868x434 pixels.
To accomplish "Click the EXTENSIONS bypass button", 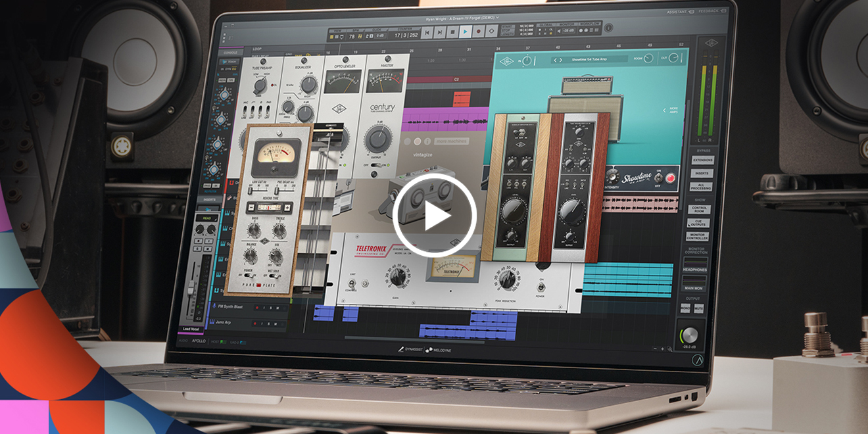I will [702, 160].
